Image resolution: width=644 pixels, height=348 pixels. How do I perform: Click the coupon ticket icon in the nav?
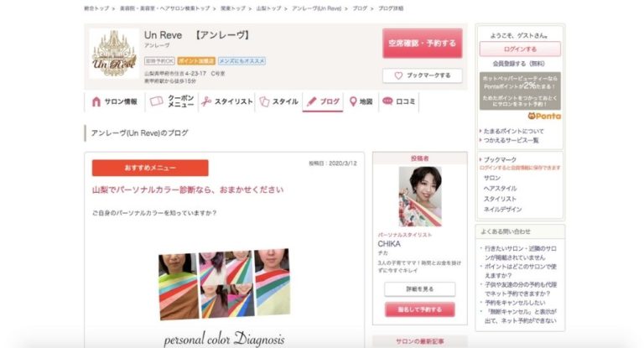click(156, 101)
